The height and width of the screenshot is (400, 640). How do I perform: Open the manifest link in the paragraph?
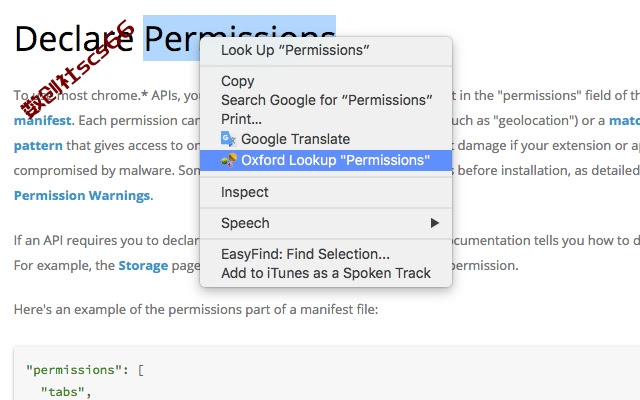[x=42, y=121]
